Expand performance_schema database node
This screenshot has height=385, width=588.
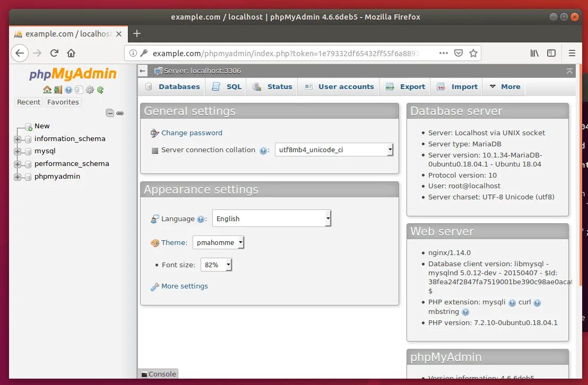click(x=18, y=164)
